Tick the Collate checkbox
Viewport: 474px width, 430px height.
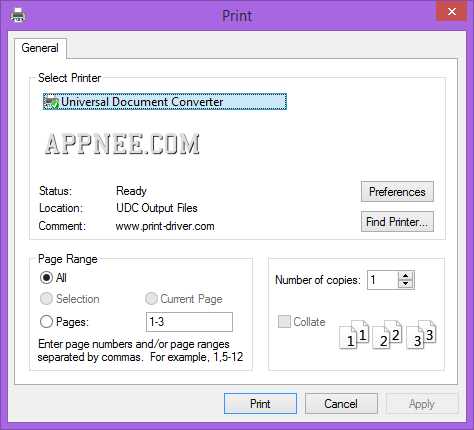click(284, 322)
